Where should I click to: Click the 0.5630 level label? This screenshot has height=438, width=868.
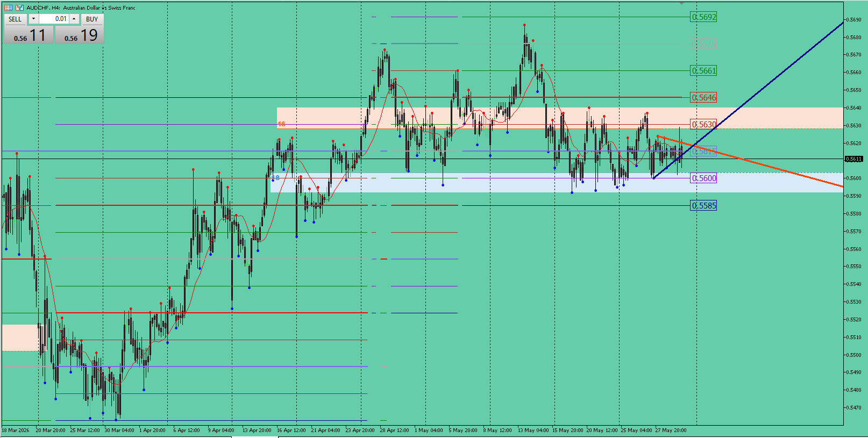[x=703, y=125]
